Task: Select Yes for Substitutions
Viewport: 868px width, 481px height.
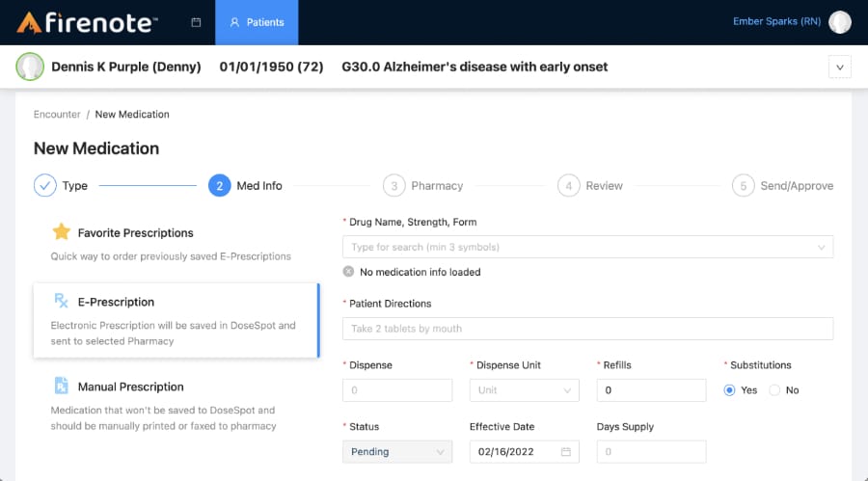Action: 730,390
